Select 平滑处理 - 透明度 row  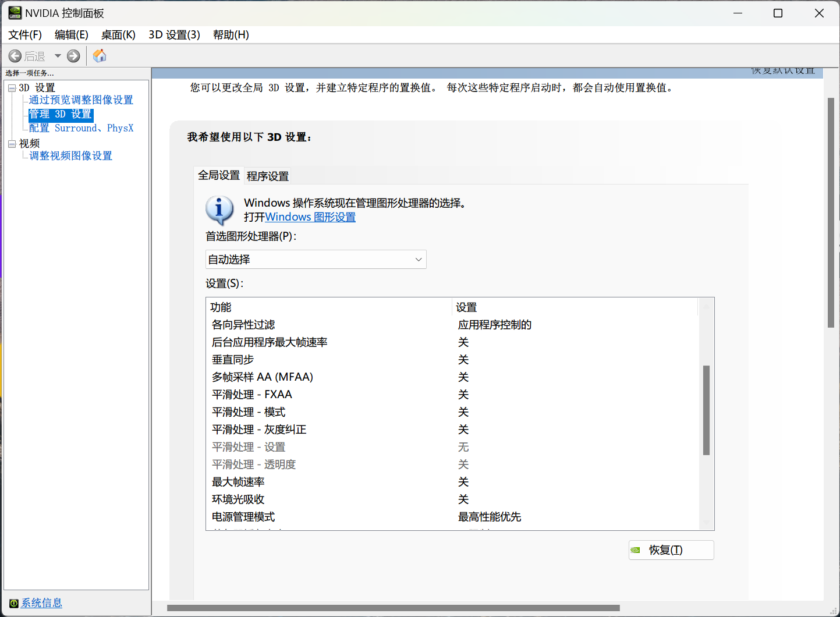tap(452, 464)
